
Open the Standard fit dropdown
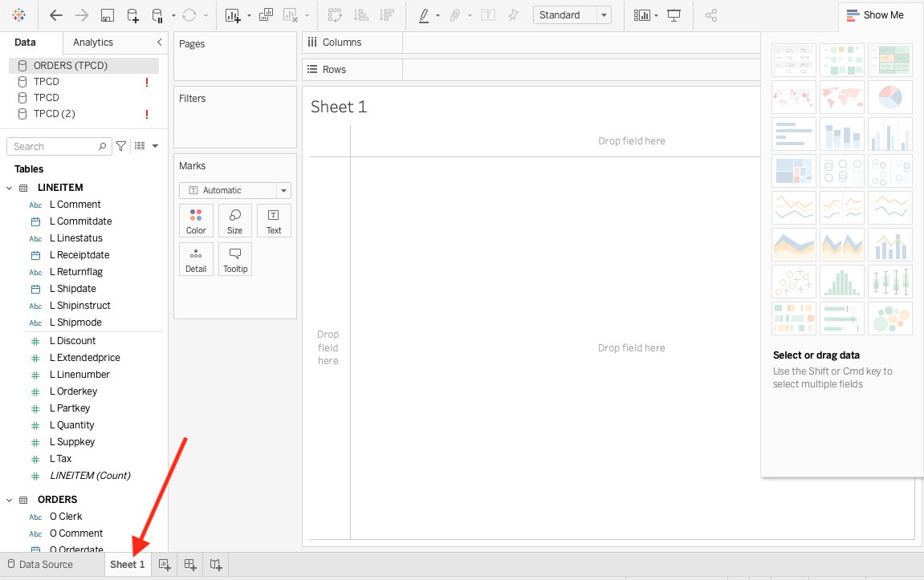[602, 14]
